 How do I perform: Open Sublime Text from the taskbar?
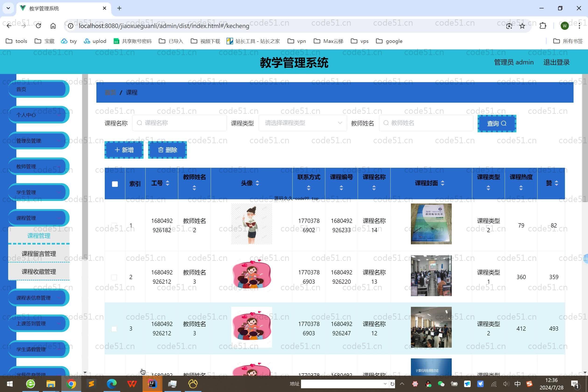(91, 384)
